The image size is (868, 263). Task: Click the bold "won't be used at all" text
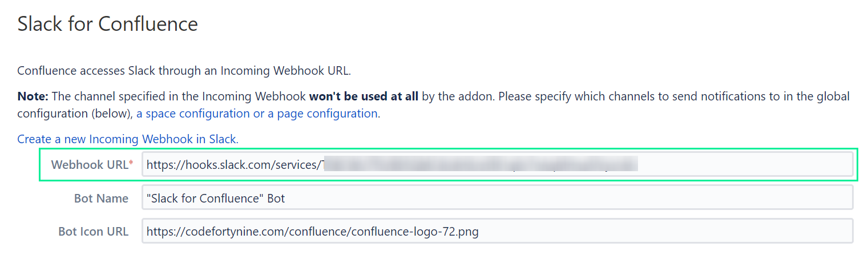coord(364,96)
